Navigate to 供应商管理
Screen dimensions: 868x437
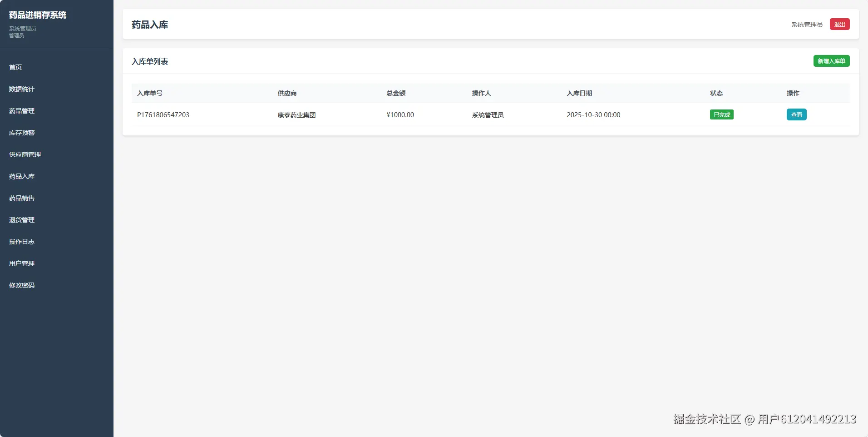25,154
